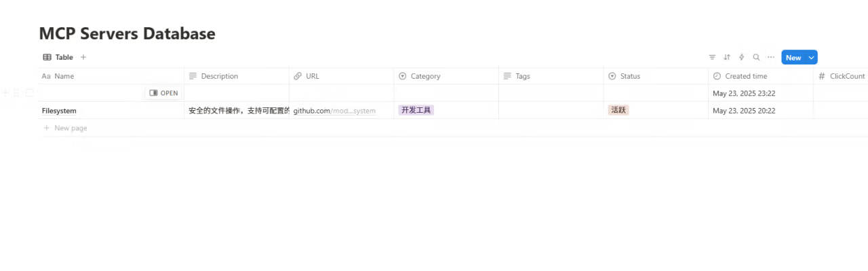Open the search magnifier icon
This screenshot has width=868, height=271.
coord(756,58)
